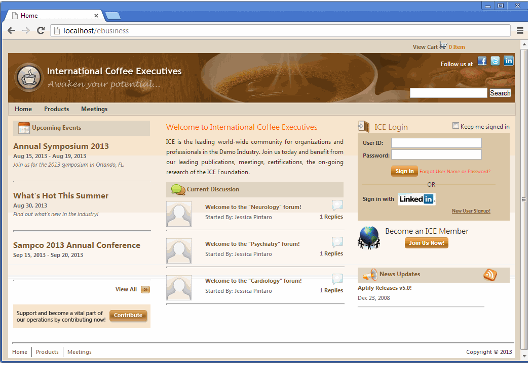Click the orange Sign In button
The image size is (528, 365).
(404, 171)
